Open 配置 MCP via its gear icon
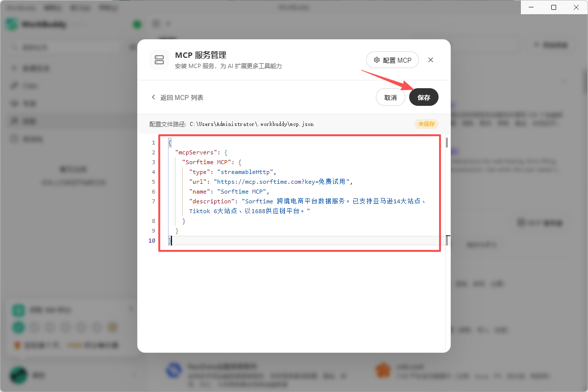This screenshot has width=588, height=392. click(377, 60)
